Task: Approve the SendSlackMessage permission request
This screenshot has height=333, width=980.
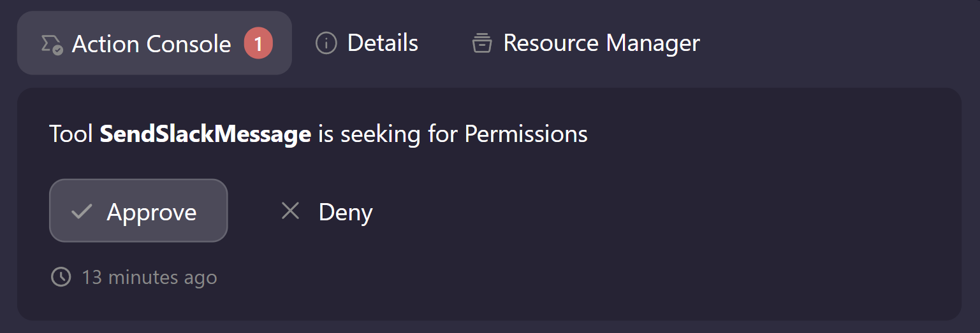Action: point(138,211)
